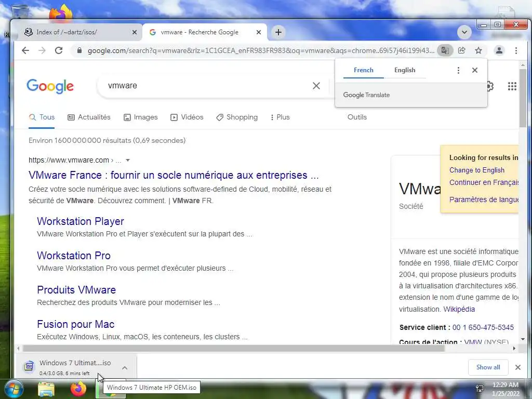Open the Shopping results tab
This screenshot has width=532, height=399.
click(x=237, y=117)
